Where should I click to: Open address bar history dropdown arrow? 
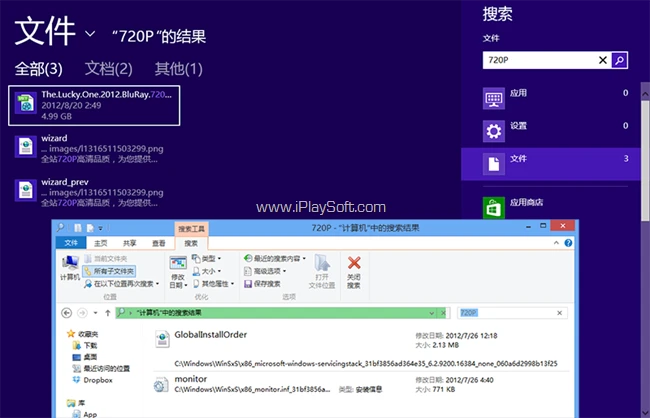tap(432, 313)
